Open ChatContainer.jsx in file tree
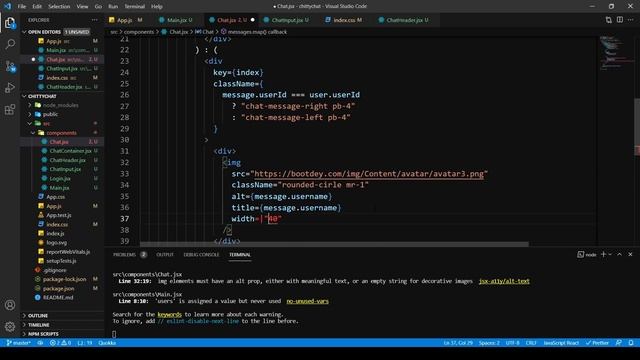This screenshot has height=360, width=640. pos(70,151)
